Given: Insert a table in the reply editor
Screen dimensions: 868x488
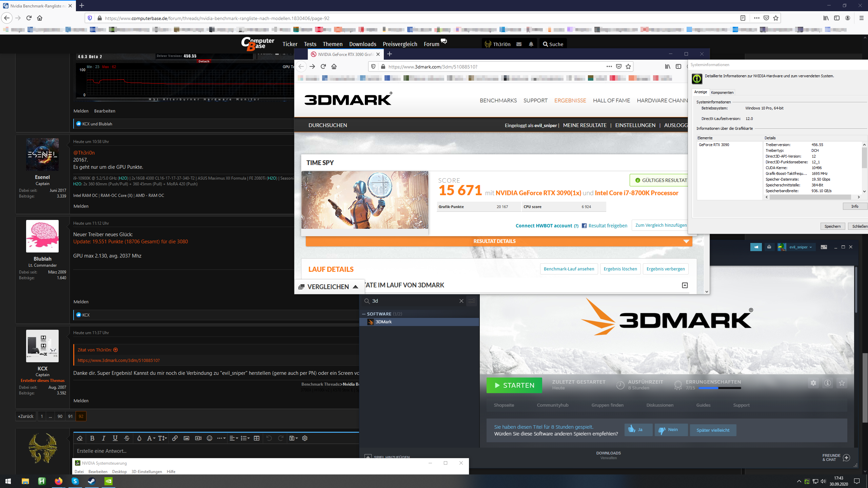Looking at the screenshot, I should pyautogui.click(x=257, y=438).
